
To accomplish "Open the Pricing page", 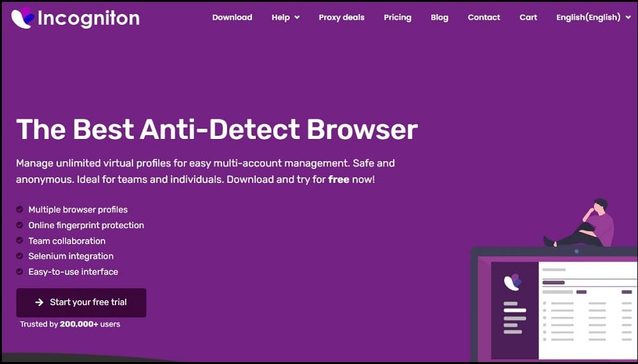I will click(397, 17).
